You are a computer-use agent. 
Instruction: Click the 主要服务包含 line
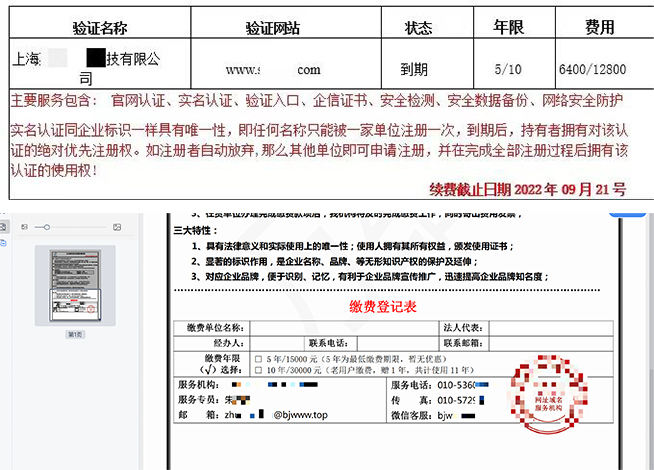pyautogui.click(x=317, y=101)
